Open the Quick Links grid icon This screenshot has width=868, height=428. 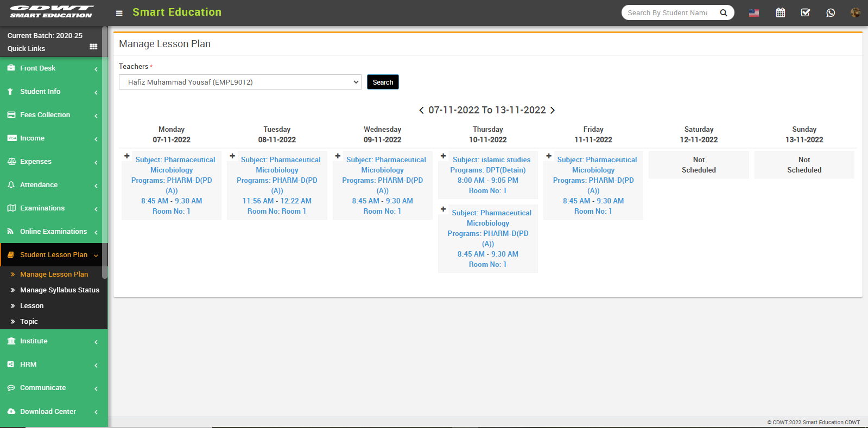click(x=93, y=47)
